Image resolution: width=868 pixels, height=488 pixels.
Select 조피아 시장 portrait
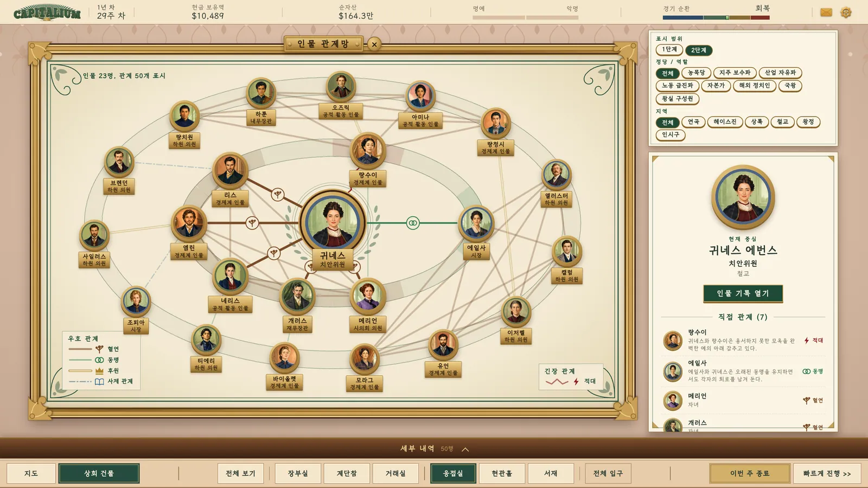pyautogui.click(x=136, y=301)
